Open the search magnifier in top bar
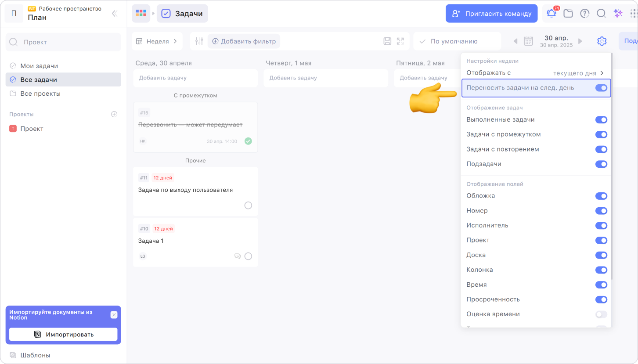 (601, 14)
